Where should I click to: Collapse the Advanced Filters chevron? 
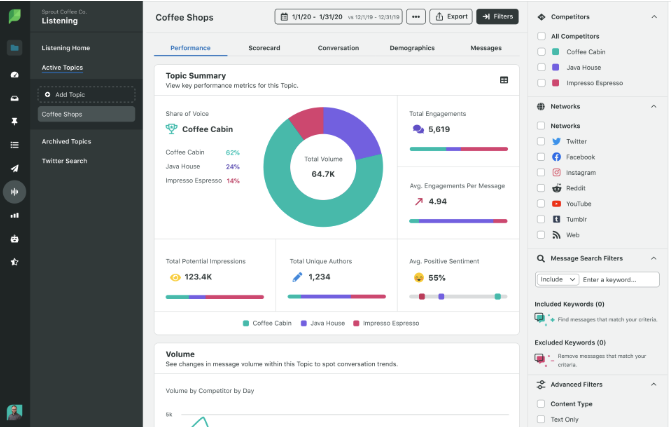click(x=653, y=384)
